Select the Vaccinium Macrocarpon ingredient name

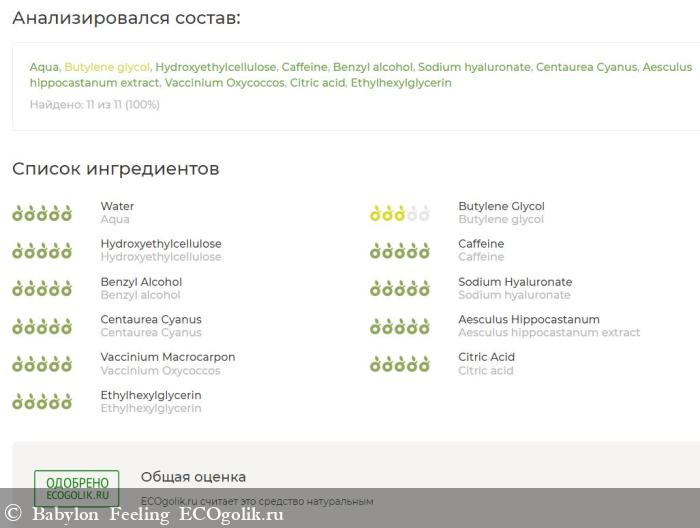pyautogui.click(x=167, y=357)
